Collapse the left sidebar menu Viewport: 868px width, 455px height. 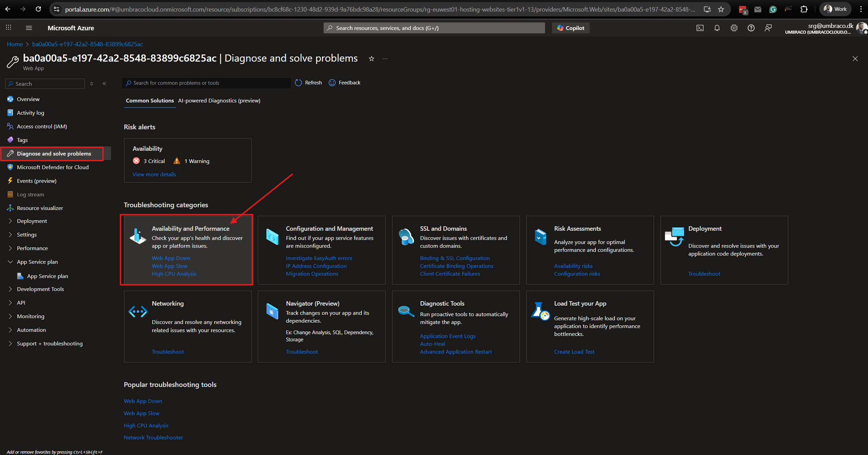[x=104, y=84]
